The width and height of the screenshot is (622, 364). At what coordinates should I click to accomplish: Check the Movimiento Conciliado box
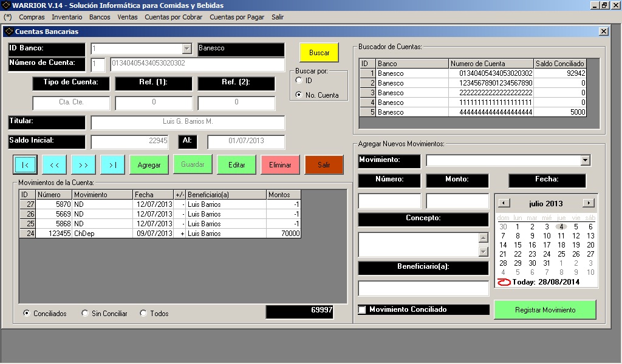tap(362, 310)
